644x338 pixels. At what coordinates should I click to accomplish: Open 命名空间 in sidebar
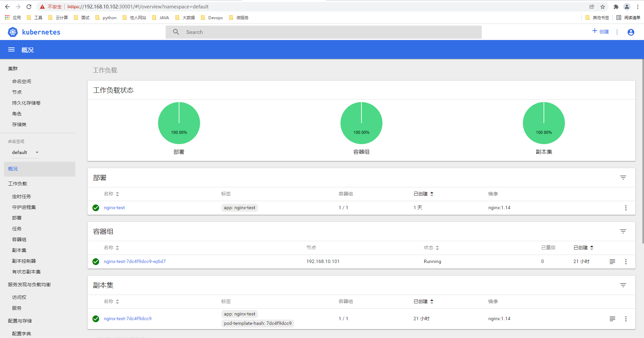coord(22,81)
